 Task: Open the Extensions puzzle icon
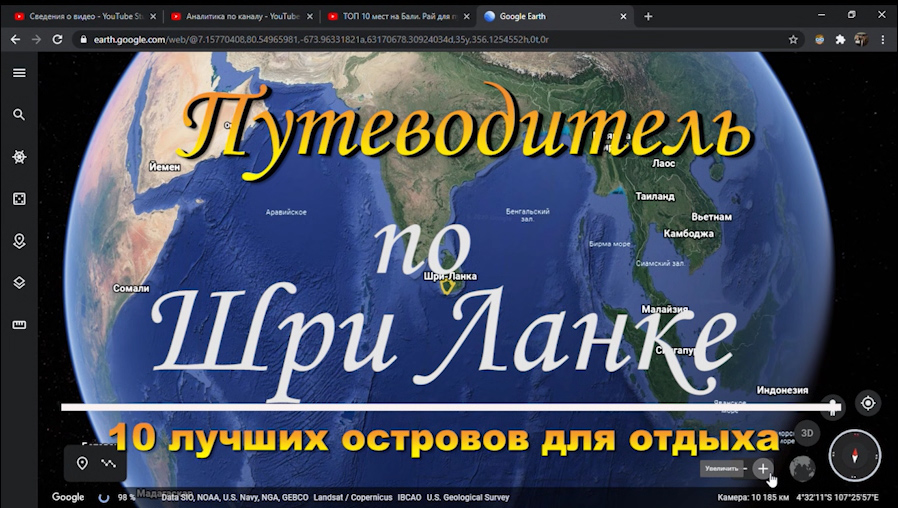(x=840, y=40)
